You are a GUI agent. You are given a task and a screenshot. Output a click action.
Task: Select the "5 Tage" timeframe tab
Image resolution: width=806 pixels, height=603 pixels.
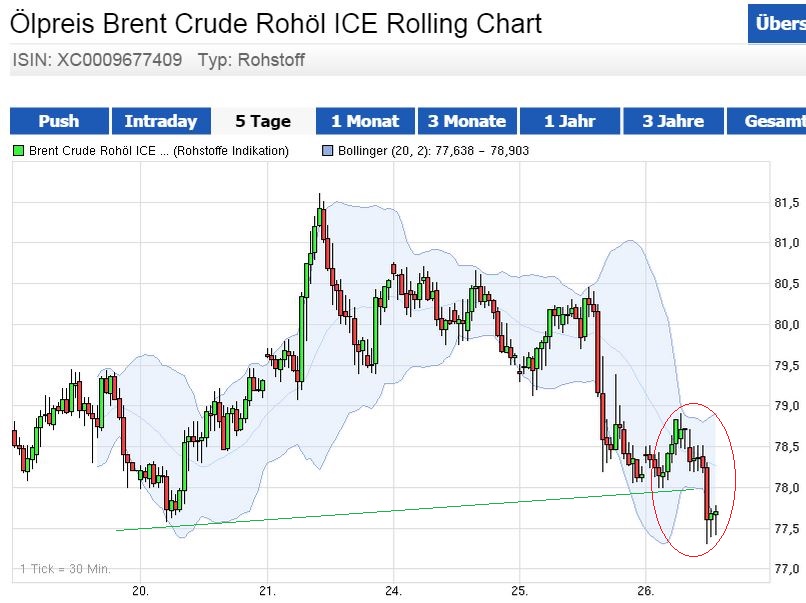[x=263, y=121]
